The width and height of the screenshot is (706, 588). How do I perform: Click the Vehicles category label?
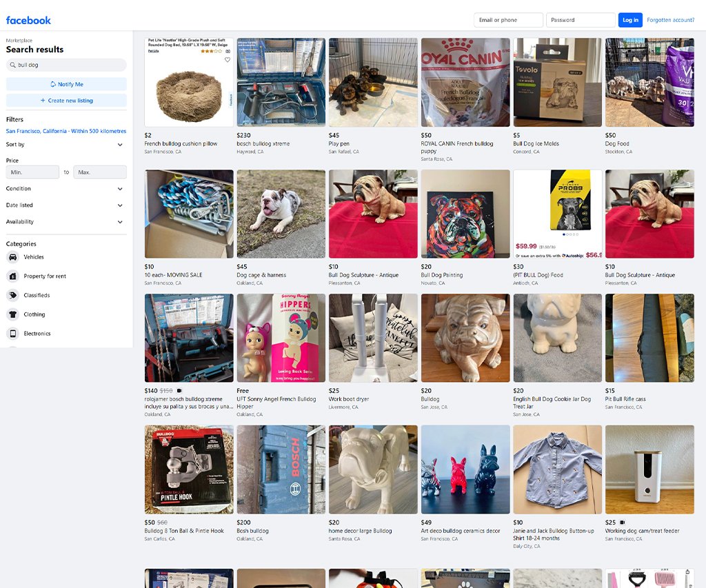tap(34, 257)
